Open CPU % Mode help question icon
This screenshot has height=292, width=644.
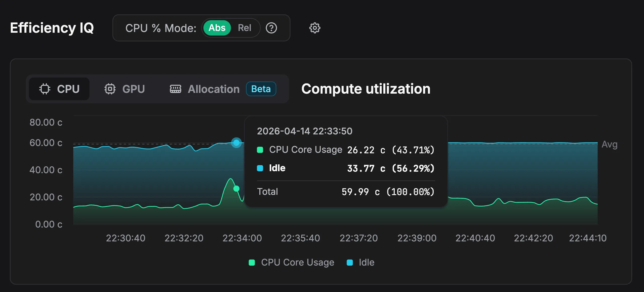coord(271,28)
